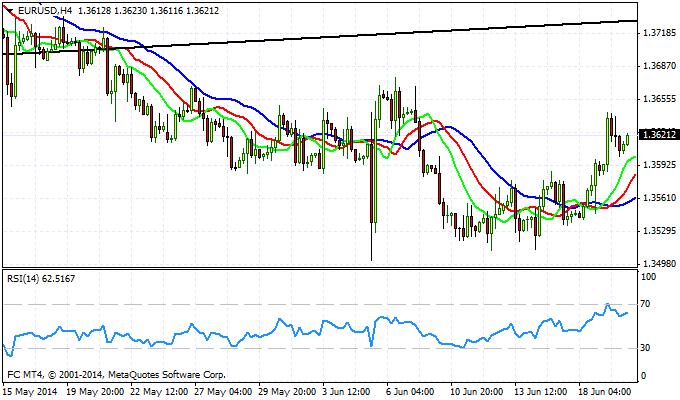Image resolution: width=680 pixels, height=400 pixels.
Task: Click the OHLC values 1.36128 1.36230 1.36116 1.36212
Action: [x=148, y=10]
